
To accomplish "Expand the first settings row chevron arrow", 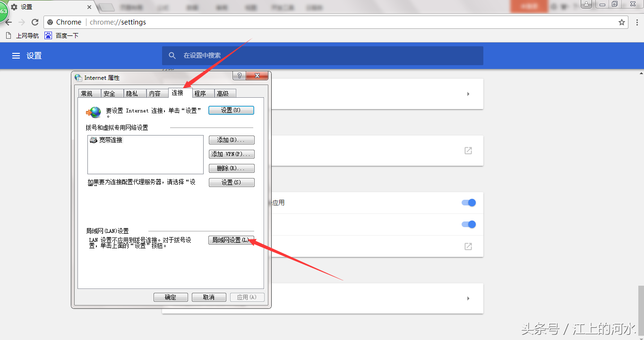I will coord(468,94).
